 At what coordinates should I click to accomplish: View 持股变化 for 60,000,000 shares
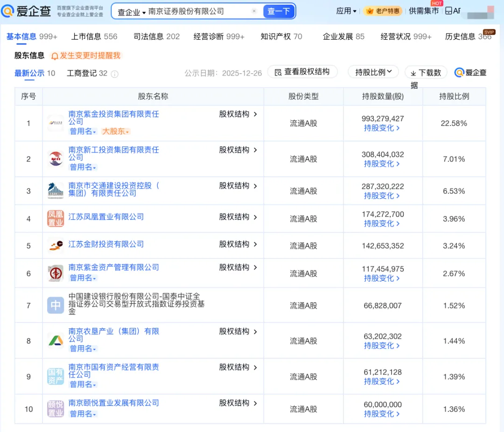tap(382, 414)
